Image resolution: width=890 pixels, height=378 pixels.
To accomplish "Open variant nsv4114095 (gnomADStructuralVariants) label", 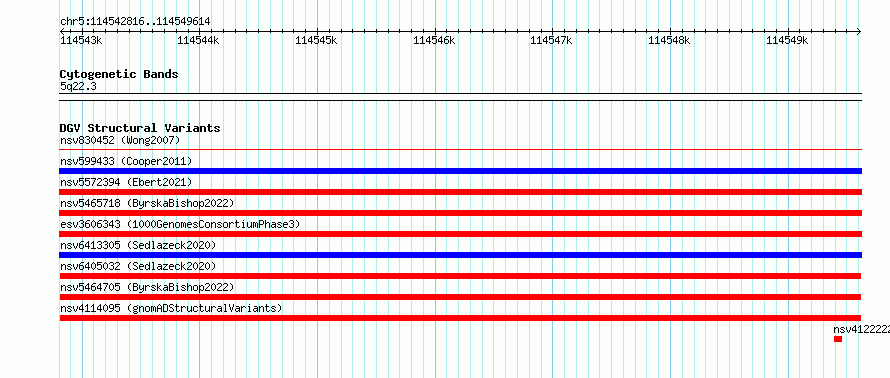I will coord(171,308).
